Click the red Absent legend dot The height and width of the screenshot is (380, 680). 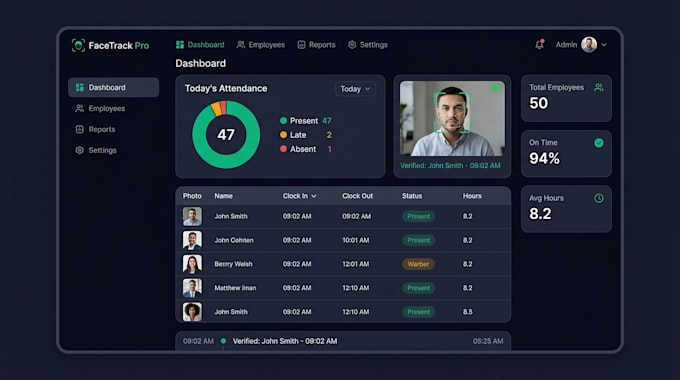[x=284, y=149]
